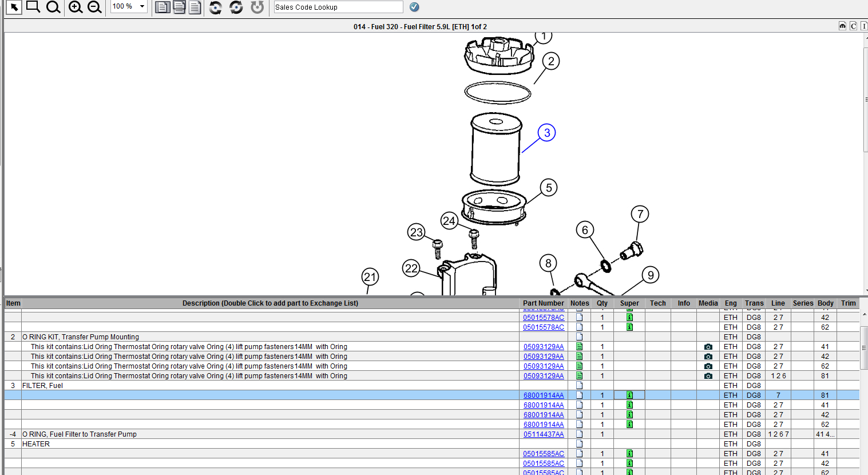Click green Super info icon in highlighted row

629,395
